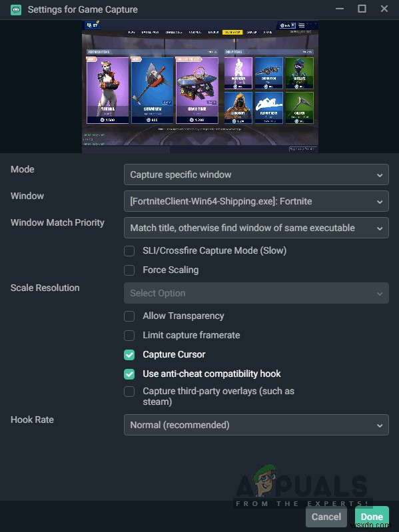The width and height of the screenshot is (399, 532).
Task: Click the Streamlabs icon in the title bar
Action: pyautogui.click(x=15, y=9)
